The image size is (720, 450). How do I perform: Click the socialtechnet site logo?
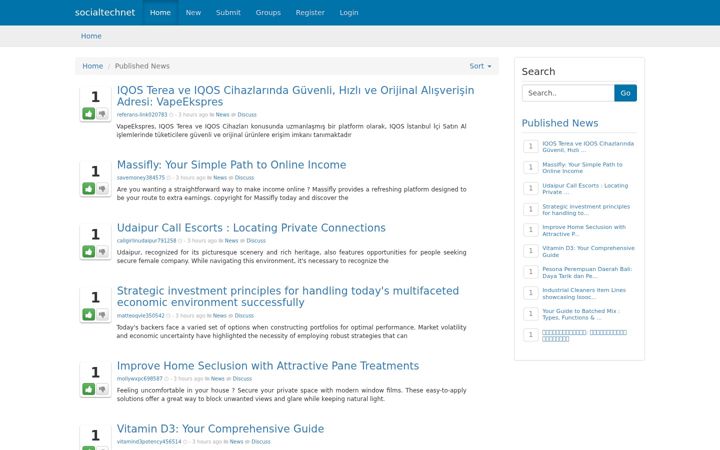coord(105,12)
